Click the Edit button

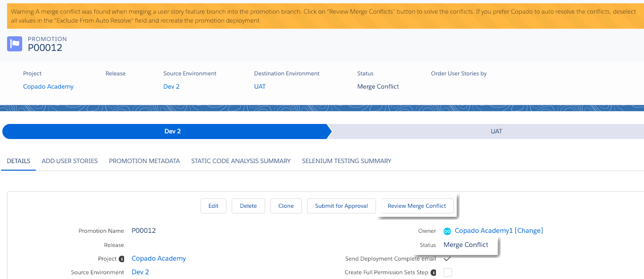pos(213,206)
